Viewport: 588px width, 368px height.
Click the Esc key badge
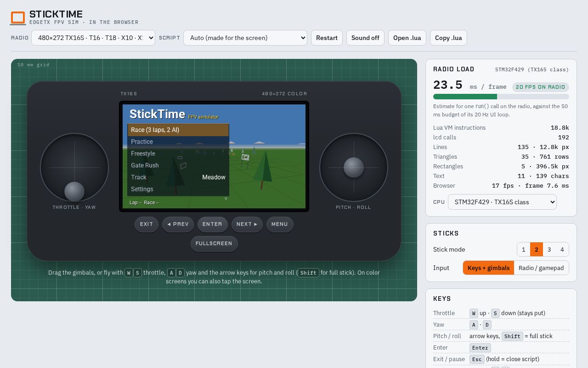tap(477, 359)
